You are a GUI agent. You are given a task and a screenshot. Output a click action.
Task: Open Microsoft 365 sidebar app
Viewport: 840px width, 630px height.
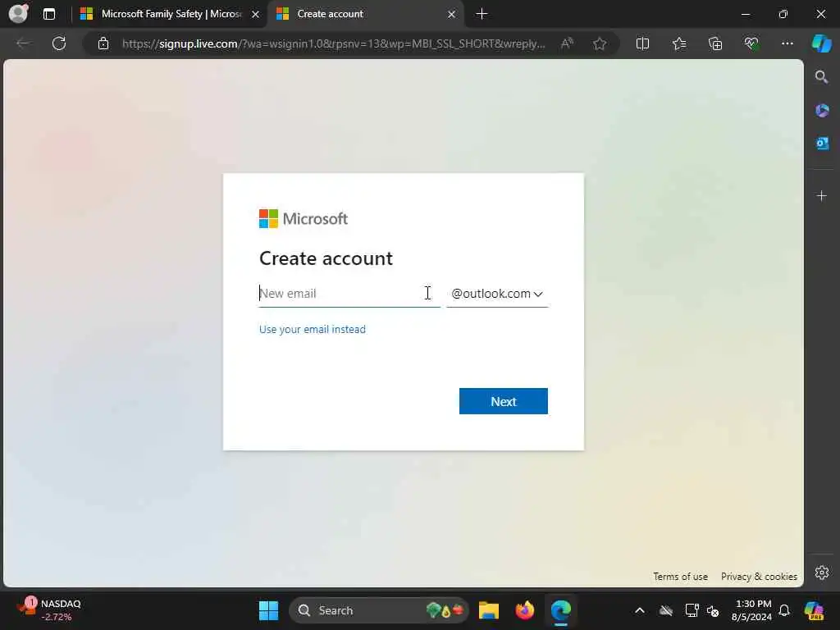822,111
